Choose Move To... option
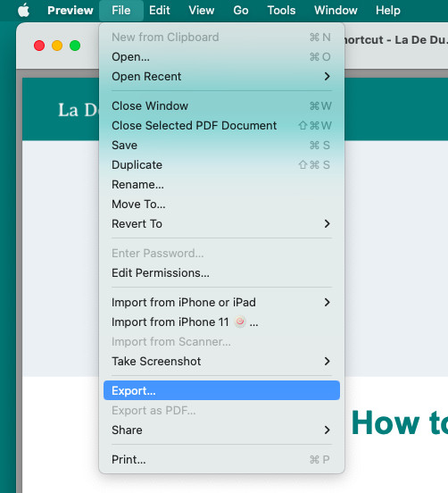448x493 pixels. [x=221, y=204]
